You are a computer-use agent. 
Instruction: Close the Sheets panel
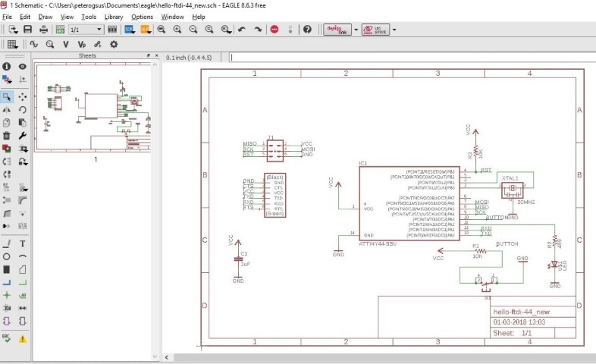coord(157,55)
